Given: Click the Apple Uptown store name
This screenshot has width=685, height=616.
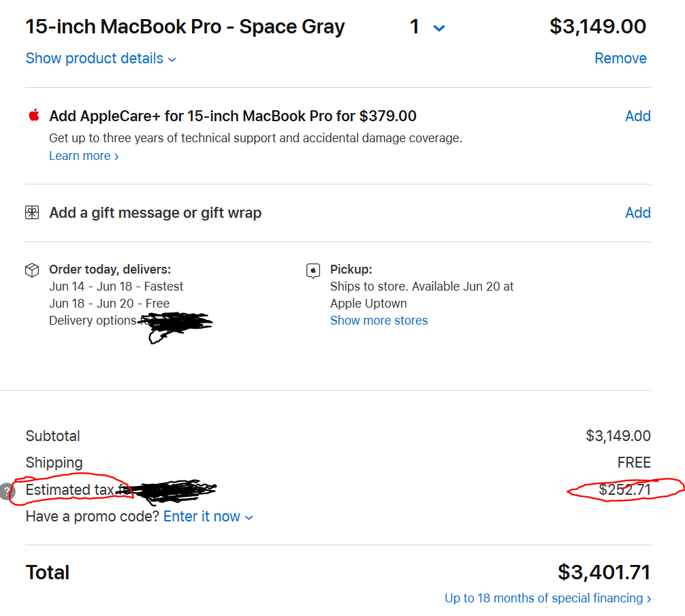Looking at the screenshot, I should [368, 304].
